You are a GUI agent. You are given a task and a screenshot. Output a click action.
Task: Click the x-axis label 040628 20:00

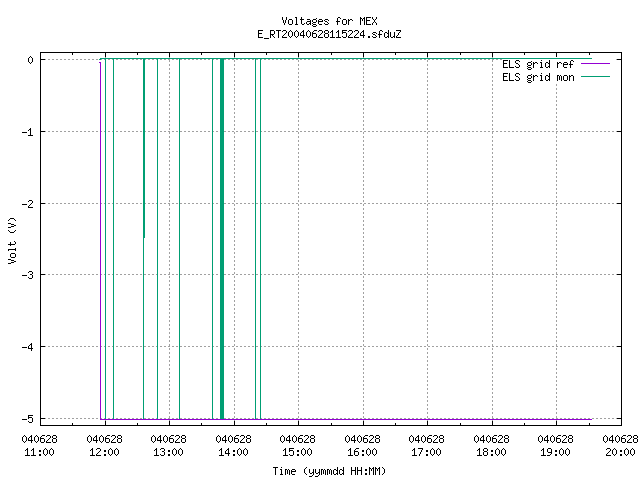pyautogui.click(x=620, y=446)
